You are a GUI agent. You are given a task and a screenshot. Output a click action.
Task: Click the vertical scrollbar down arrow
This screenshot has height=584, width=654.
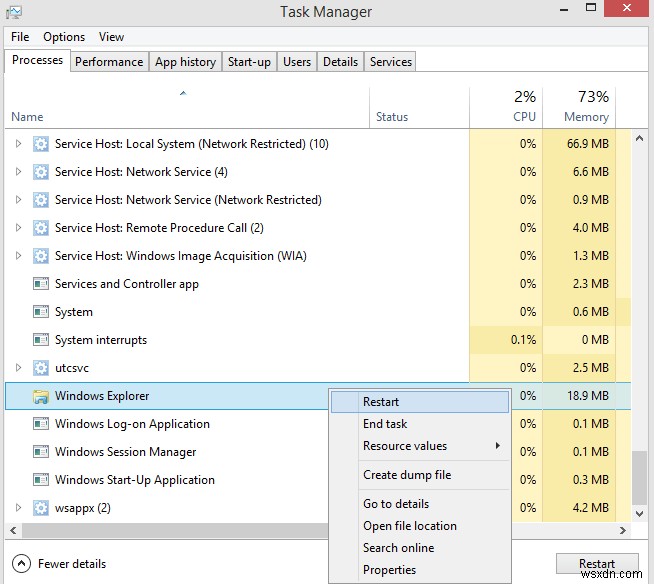(639, 514)
